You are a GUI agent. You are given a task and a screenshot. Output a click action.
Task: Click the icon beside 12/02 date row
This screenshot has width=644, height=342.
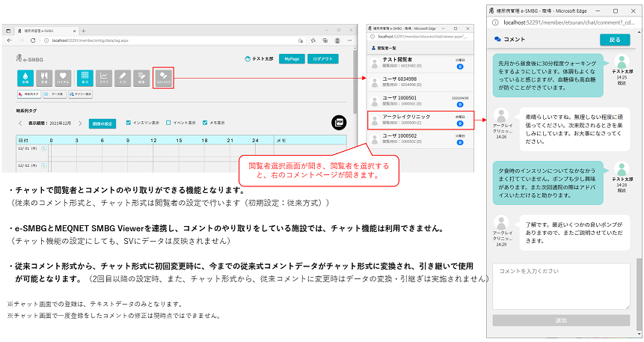tap(44, 165)
